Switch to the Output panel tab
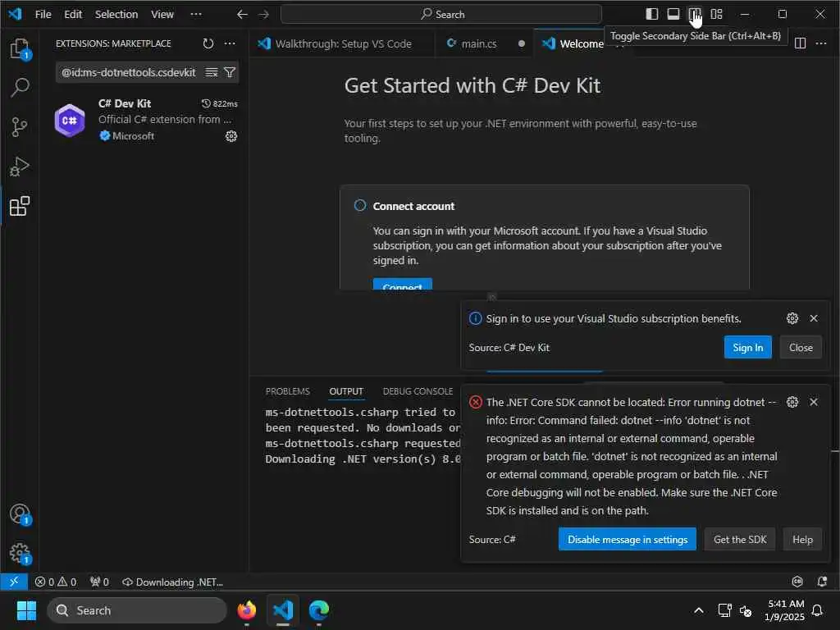Image resolution: width=840 pixels, height=630 pixels. (x=346, y=391)
